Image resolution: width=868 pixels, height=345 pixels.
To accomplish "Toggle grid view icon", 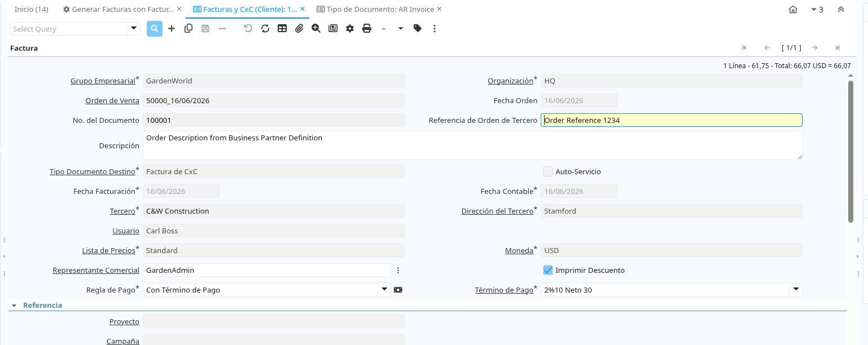I will (x=282, y=29).
